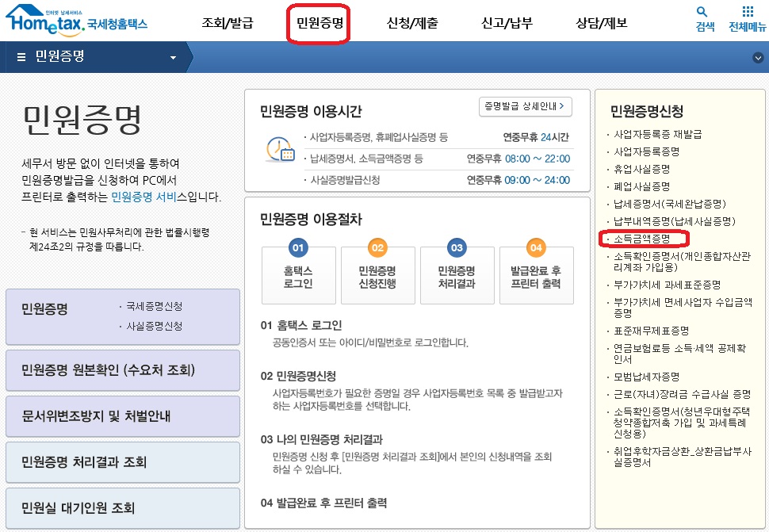This screenshot has width=769, height=532.
Task: Open the 조회/발급 menu
Action: pos(227,22)
